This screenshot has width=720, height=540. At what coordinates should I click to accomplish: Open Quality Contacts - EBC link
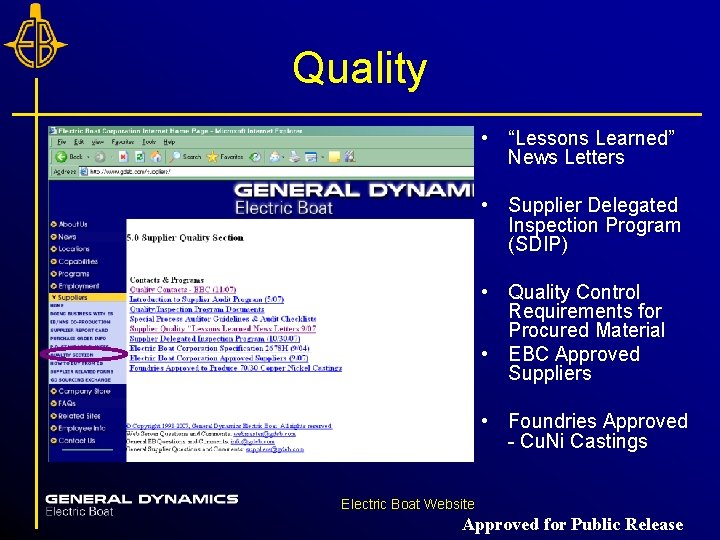(x=183, y=289)
